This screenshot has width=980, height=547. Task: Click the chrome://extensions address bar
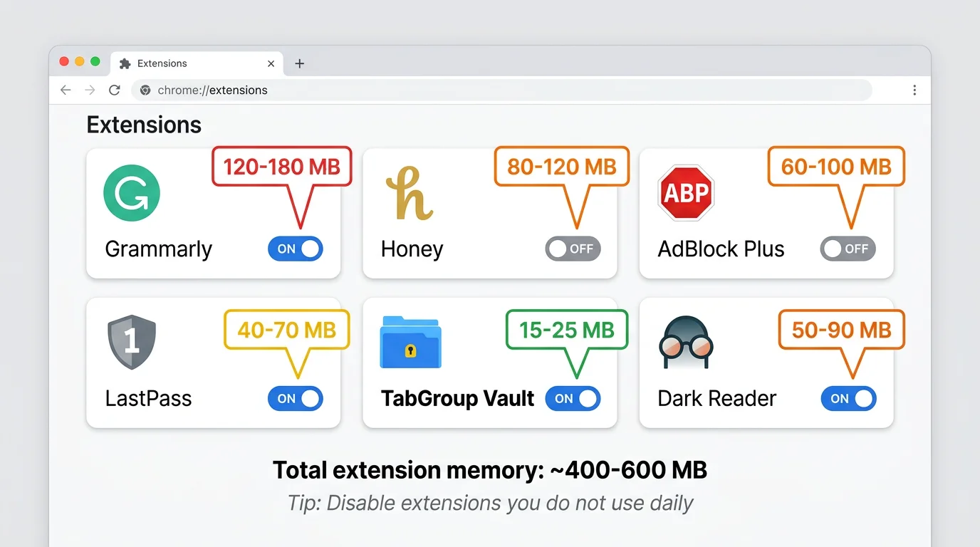click(x=499, y=90)
